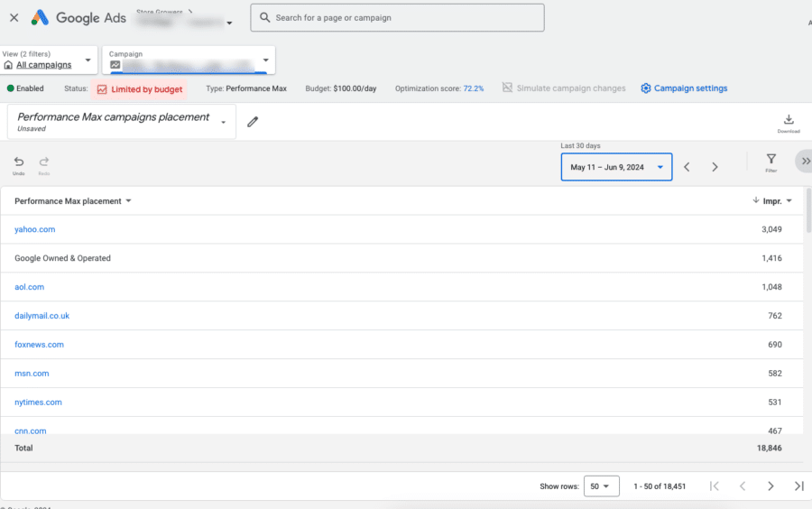
Task: Click the pencil edit icon
Action: [x=253, y=122]
